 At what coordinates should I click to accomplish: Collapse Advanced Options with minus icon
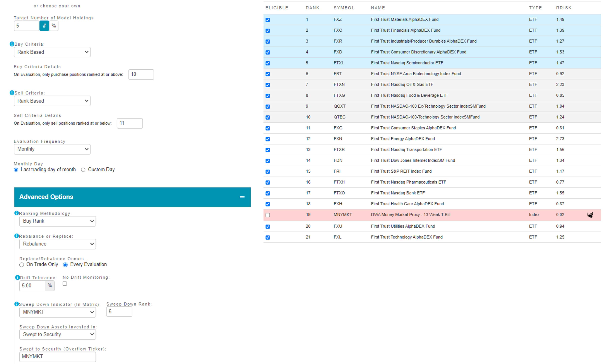pyautogui.click(x=242, y=197)
